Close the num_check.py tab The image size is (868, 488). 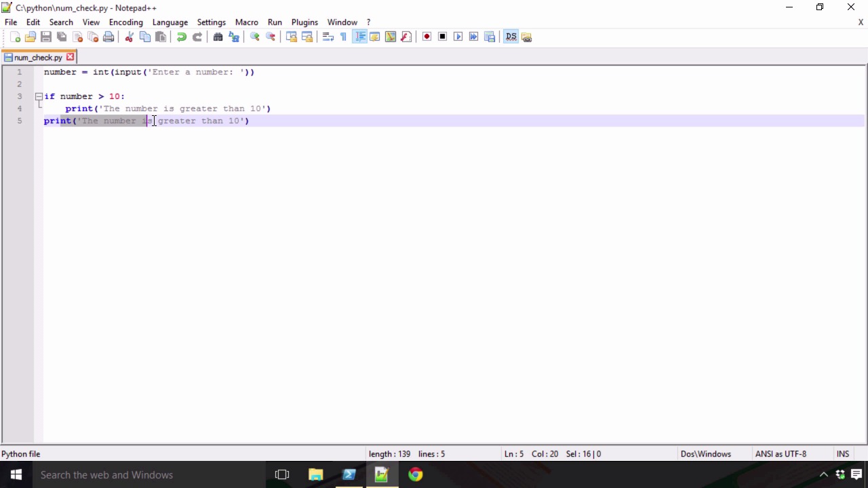[x=70, y=57]
